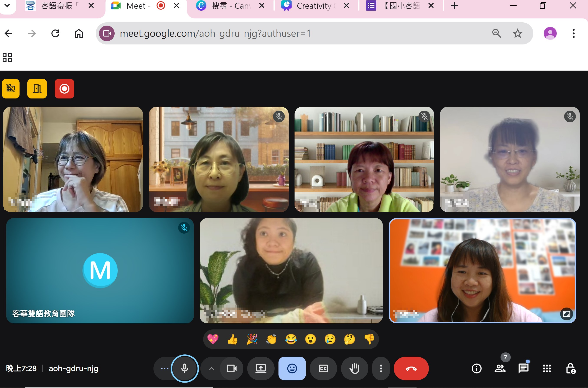
Task: Click the red record extension button
Action: pos(64,88)
